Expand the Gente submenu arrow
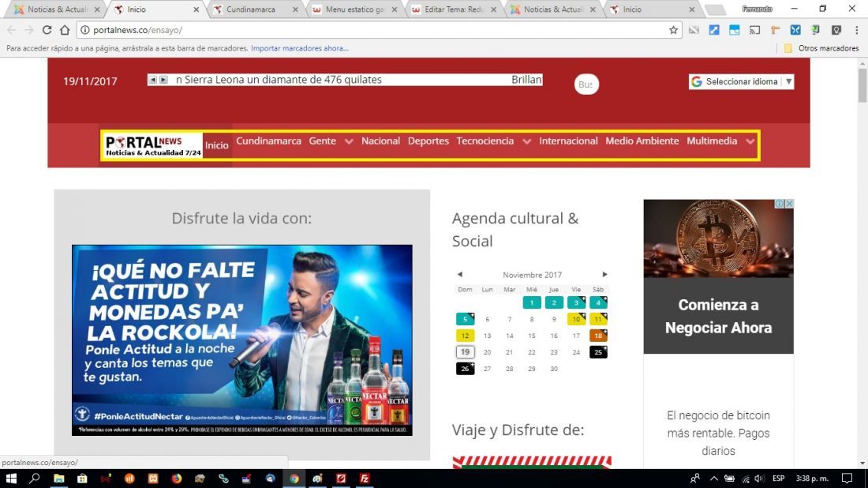The height and width of the screenshot is (488, 868). pos(349,141)
